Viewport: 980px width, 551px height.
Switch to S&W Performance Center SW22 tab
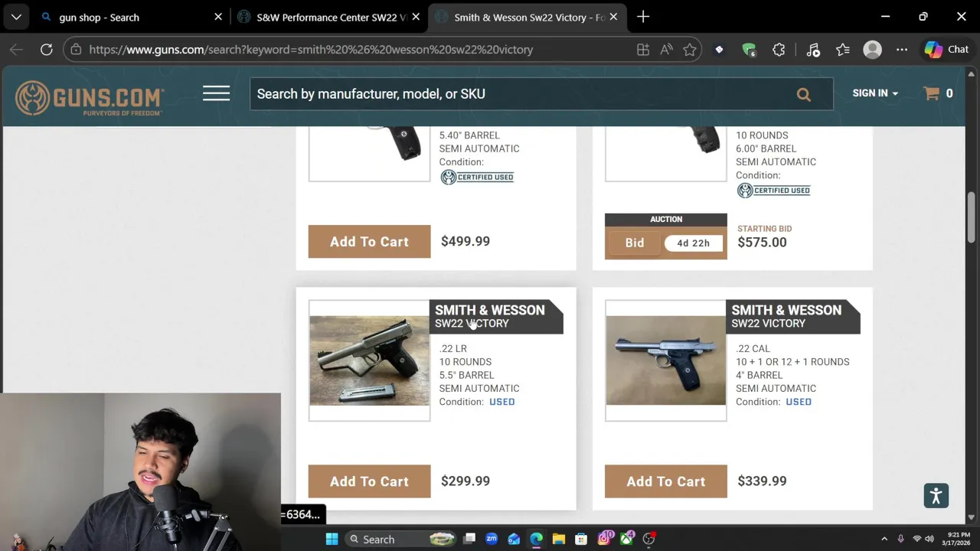(x=329, y=17)
